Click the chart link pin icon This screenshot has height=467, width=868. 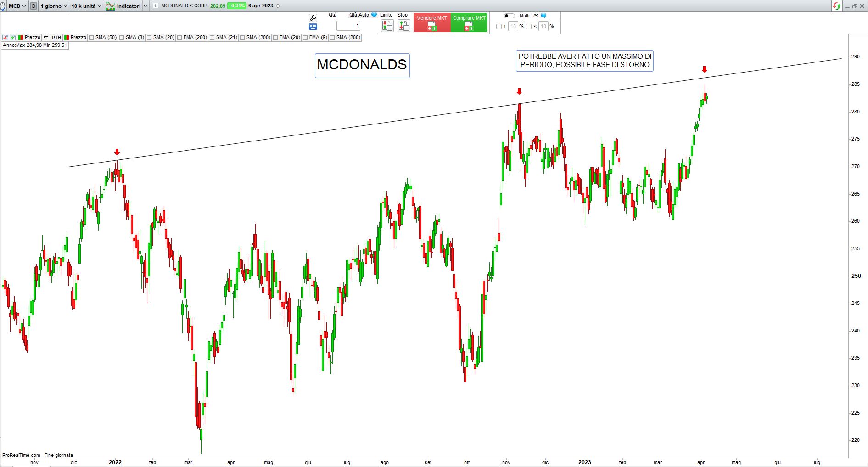(4, 6)
